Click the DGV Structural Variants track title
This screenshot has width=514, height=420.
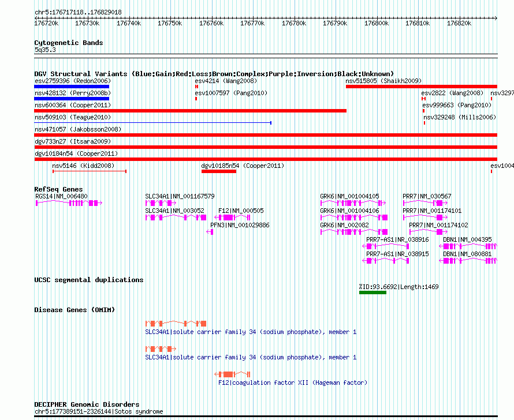214,74
